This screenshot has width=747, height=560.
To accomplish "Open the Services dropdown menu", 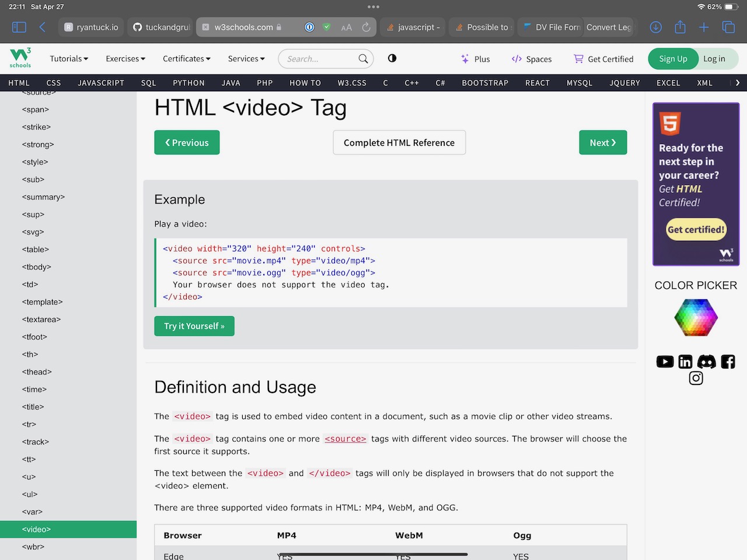I will click(246, 59).
